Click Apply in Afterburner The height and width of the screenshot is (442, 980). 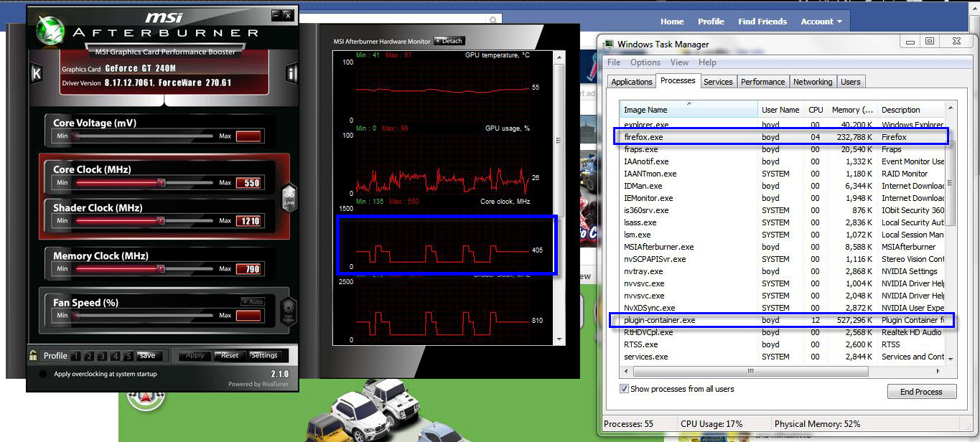[x=195, y=356]
